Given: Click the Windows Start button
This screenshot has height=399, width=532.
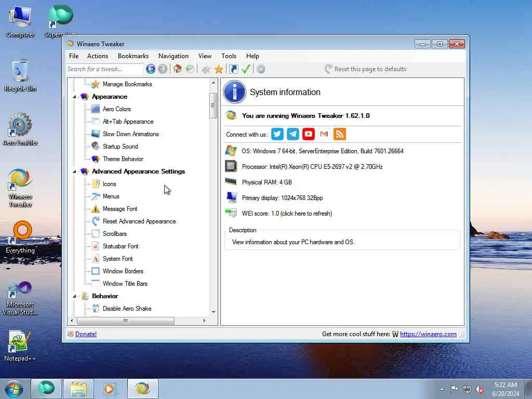Looking at the screenshot, I should 14,389.
